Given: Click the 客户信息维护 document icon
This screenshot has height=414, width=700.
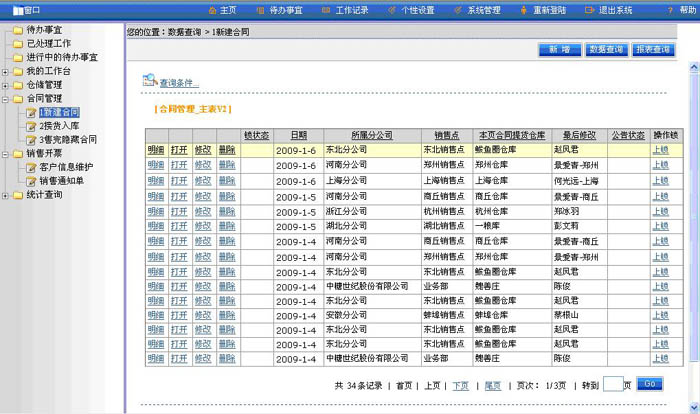Looking at the screenshot, I should 32,167.
